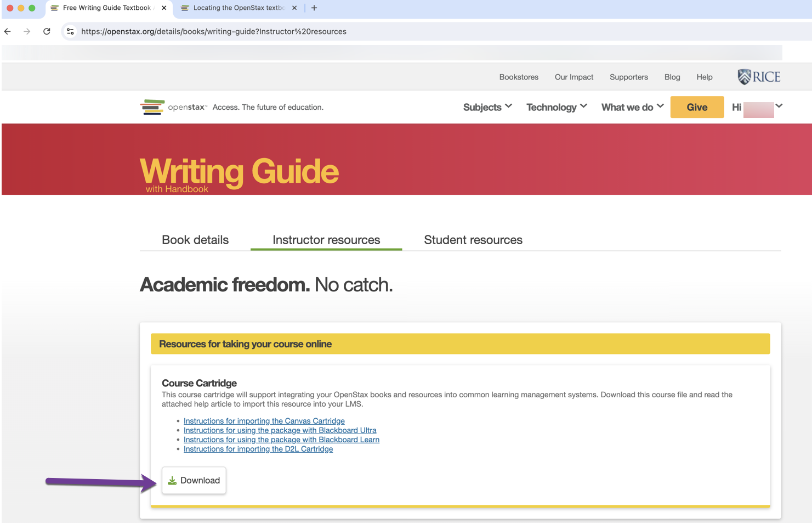The height and width of the screenshot is (523, 812).
Task: Switch to the Student resources tab
Action: (x=473, y=240)
